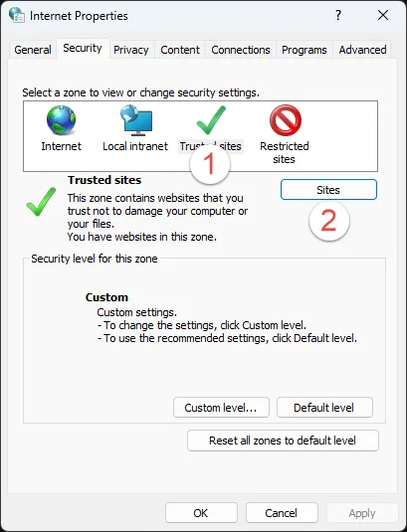This screenshot has width=407, height=532.
Task: Select the Restricted sites red prohibited icon
Action: [x=286, y=120]
